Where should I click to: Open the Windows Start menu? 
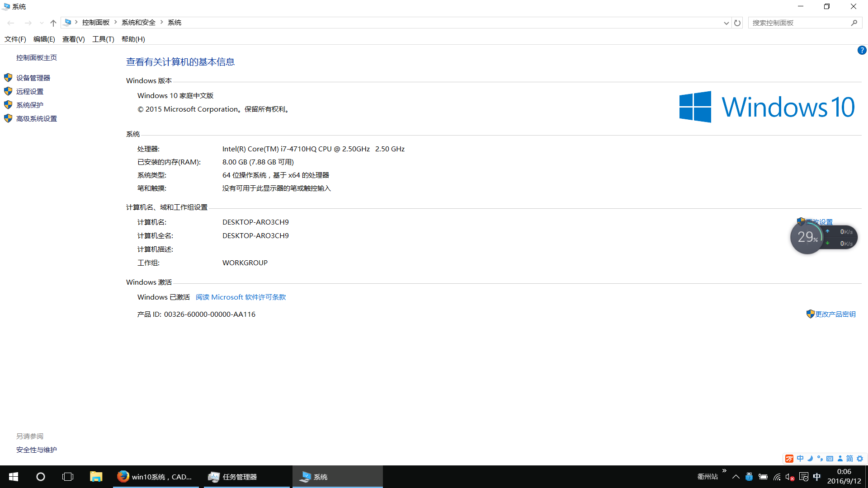click(x=14, y=477)
